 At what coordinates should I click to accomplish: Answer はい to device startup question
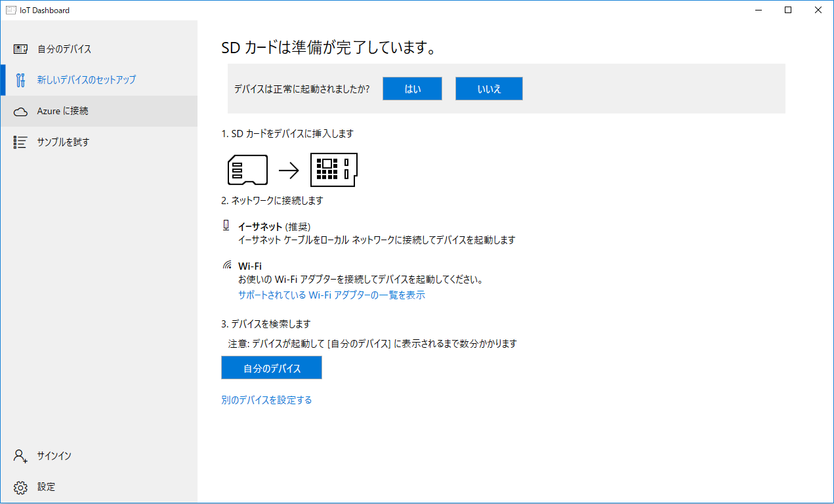click(x=412, y=89)
